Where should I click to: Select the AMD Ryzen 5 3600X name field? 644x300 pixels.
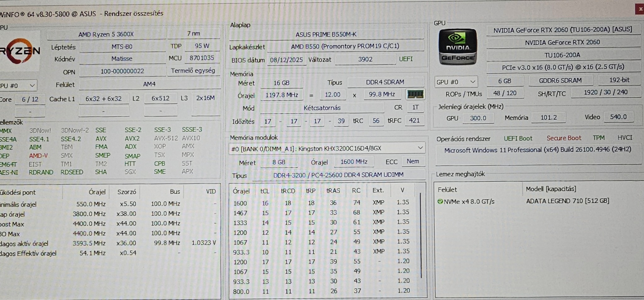click(x=106, y=34)
